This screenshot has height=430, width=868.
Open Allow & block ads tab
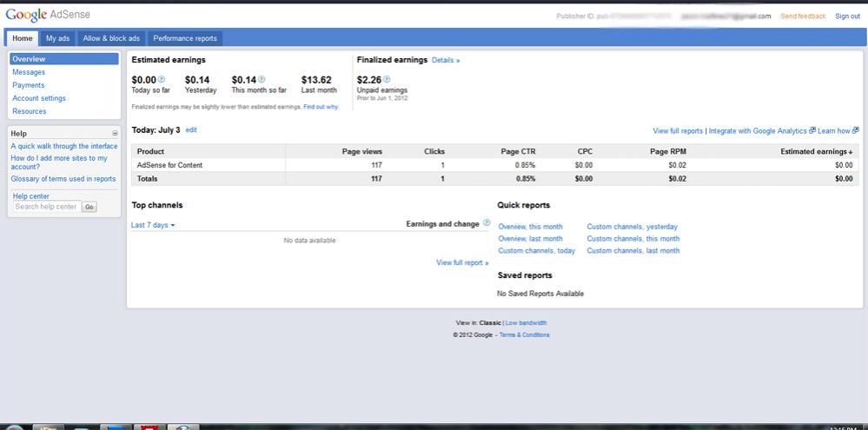111,38
